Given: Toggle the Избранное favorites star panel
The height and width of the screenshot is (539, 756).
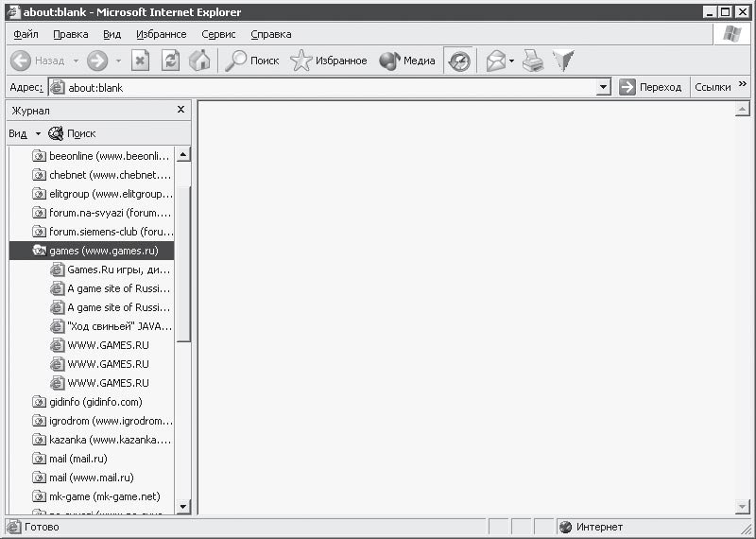Looking at the screenshot, I should 329,61.
